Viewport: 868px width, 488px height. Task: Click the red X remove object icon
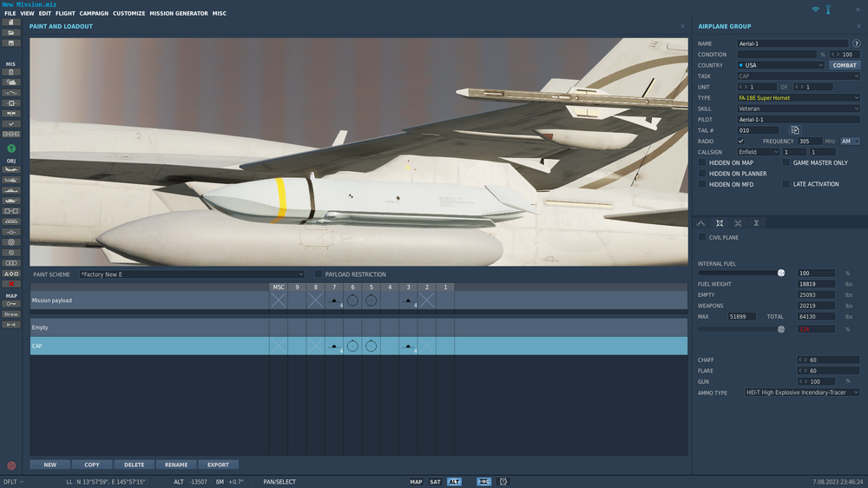(x=10, y=284)
